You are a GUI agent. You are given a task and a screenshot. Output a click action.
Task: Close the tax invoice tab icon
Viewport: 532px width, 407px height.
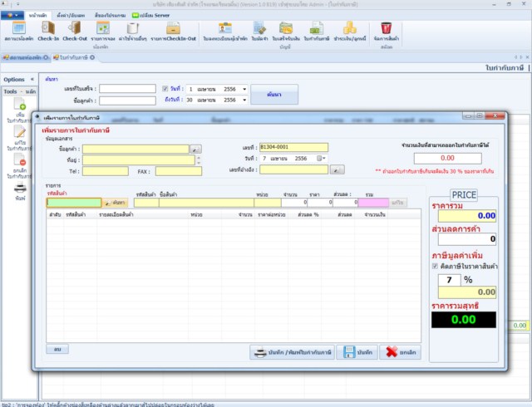click(92, 57)
